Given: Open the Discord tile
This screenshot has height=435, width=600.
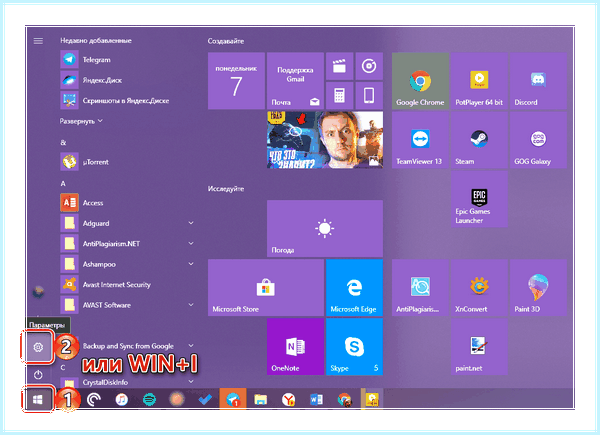Looking at the screenshot, I should tap(538, 81).
